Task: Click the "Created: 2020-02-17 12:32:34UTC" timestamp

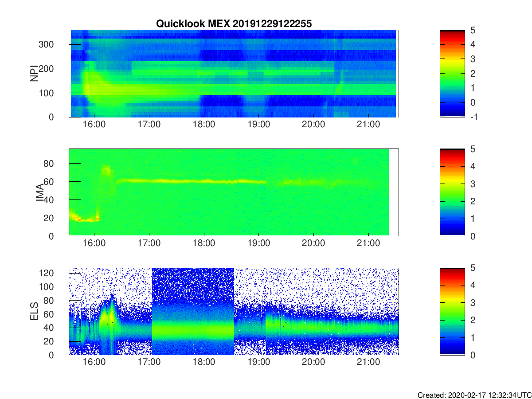Action: [474, 395]
